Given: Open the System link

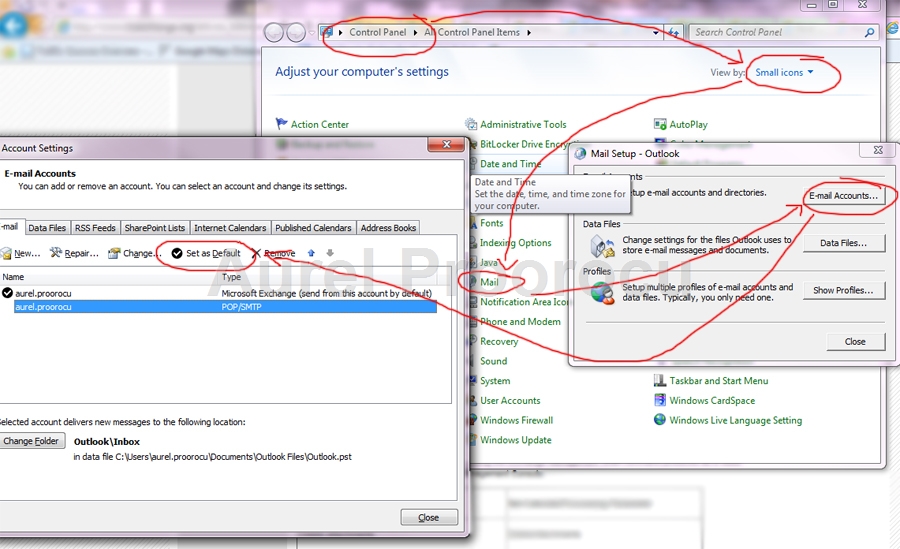Looking at the screenshot, I should coord(495,381).
